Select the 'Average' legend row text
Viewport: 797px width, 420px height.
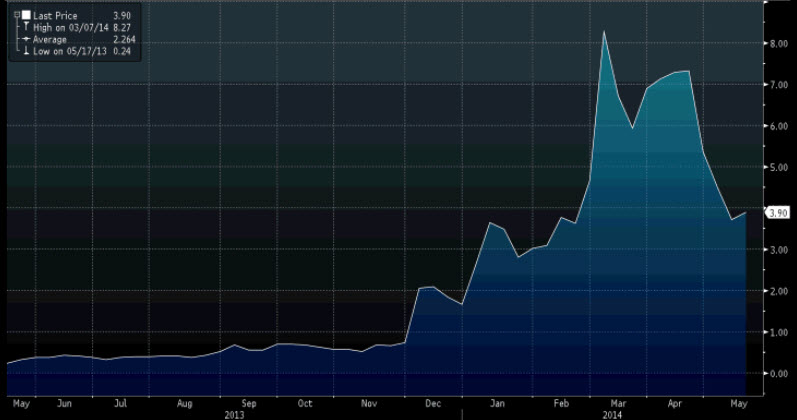click(x=50, y=40)
